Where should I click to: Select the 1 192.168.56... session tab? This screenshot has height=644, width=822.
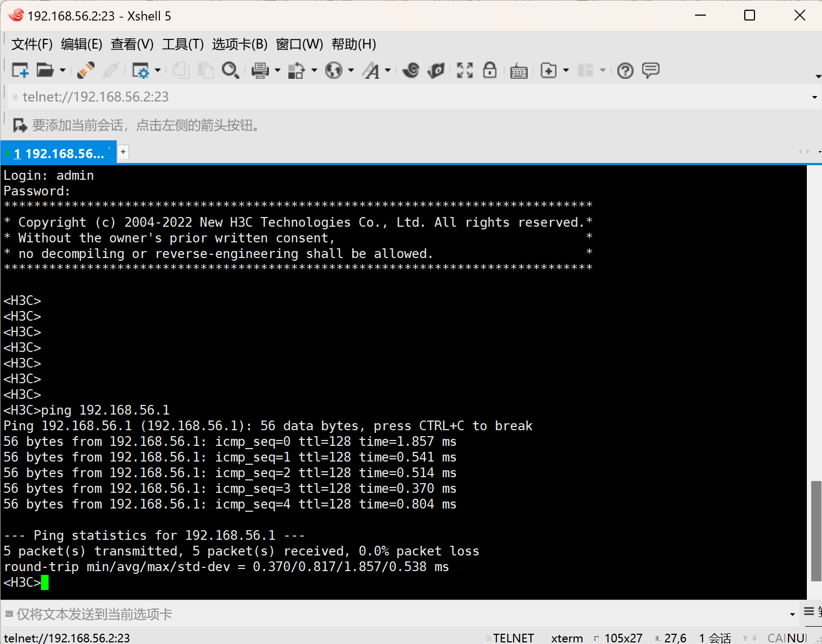point(58,153)
